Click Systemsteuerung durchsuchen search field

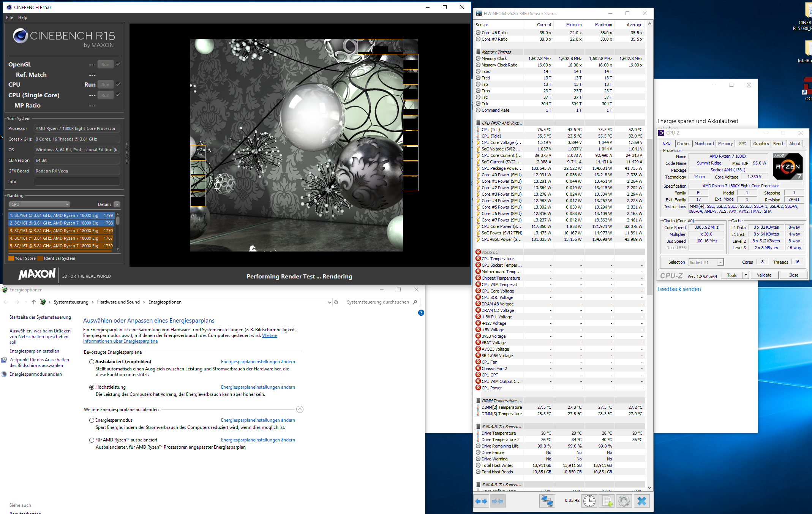(378, 302)
